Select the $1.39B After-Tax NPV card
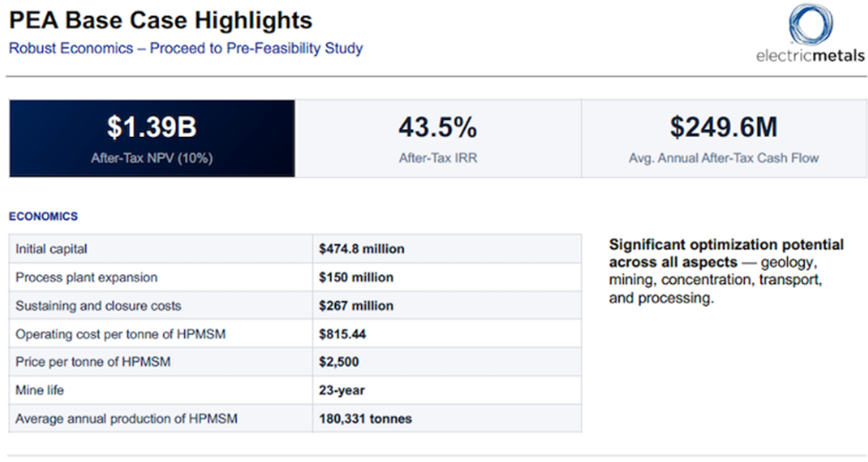Image resolution: width=868 pixels, height=462 pixels. (x=151, y=139)
